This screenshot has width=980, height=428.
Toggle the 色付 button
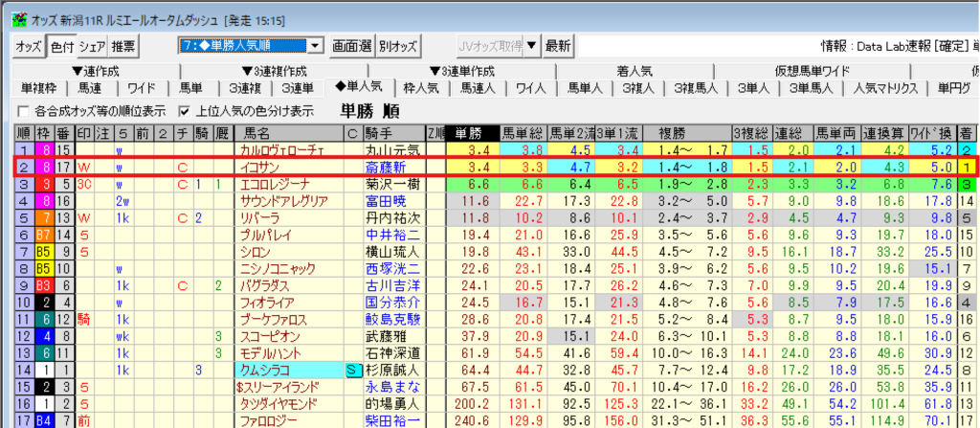(61, 46)
